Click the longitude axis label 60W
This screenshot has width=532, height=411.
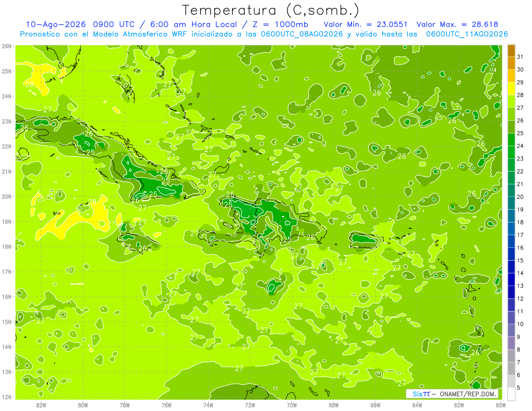click(501, 405)
